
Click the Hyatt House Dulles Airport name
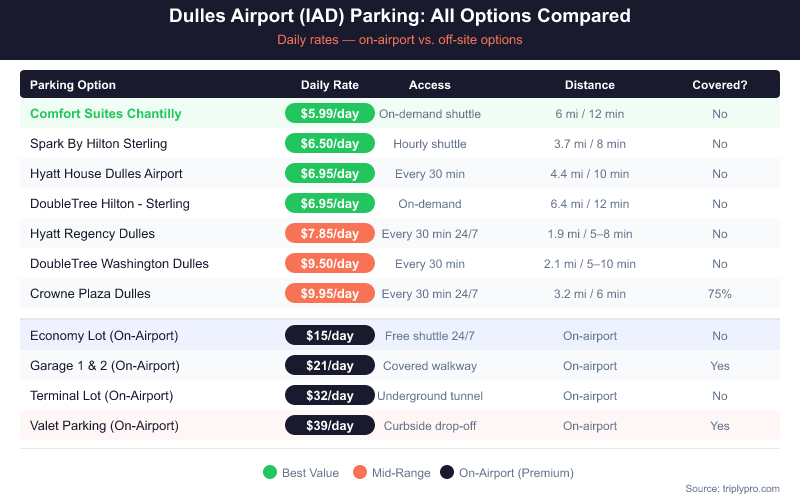point(106,174)
